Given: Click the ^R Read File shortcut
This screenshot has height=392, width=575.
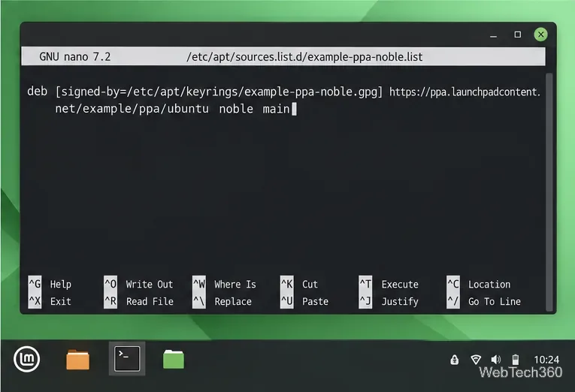Looking at the screenshot, I should [138, 302].
